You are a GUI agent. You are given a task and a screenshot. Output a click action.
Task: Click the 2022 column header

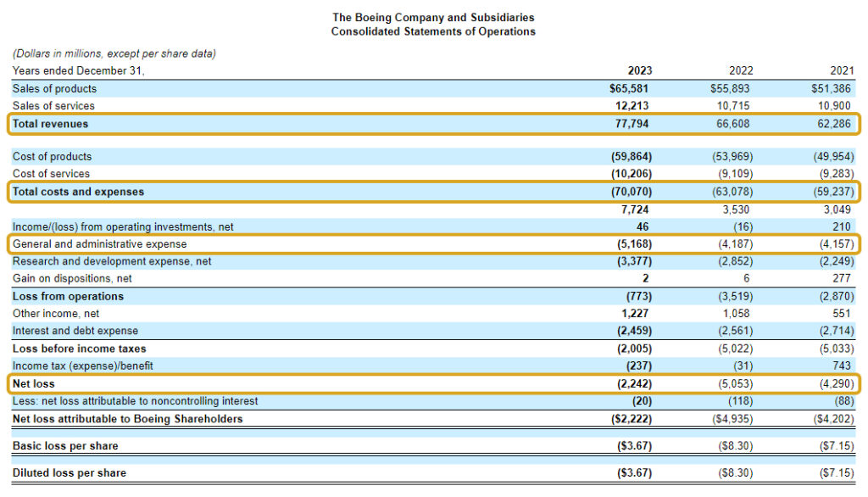coord(740,71)
